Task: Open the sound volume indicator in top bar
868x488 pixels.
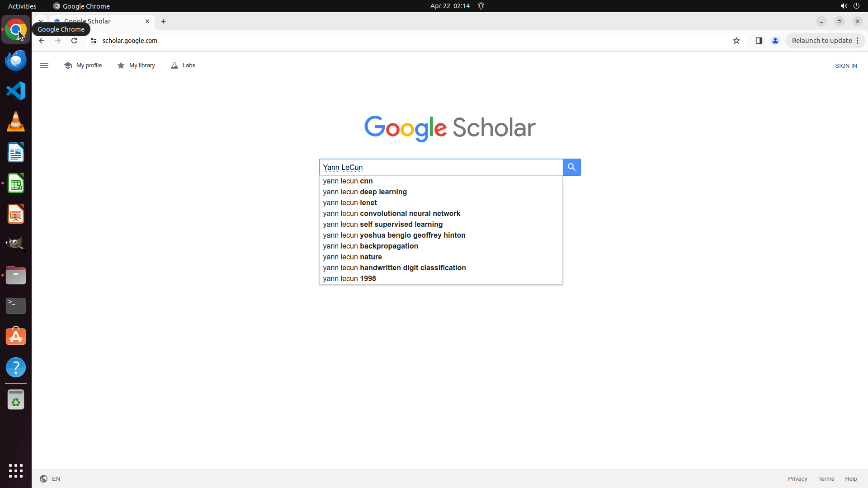Action: tap(844, 6)
